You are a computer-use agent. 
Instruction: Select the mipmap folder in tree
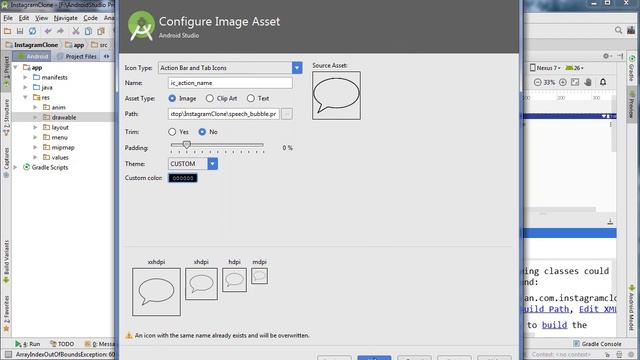coord(63,147)
